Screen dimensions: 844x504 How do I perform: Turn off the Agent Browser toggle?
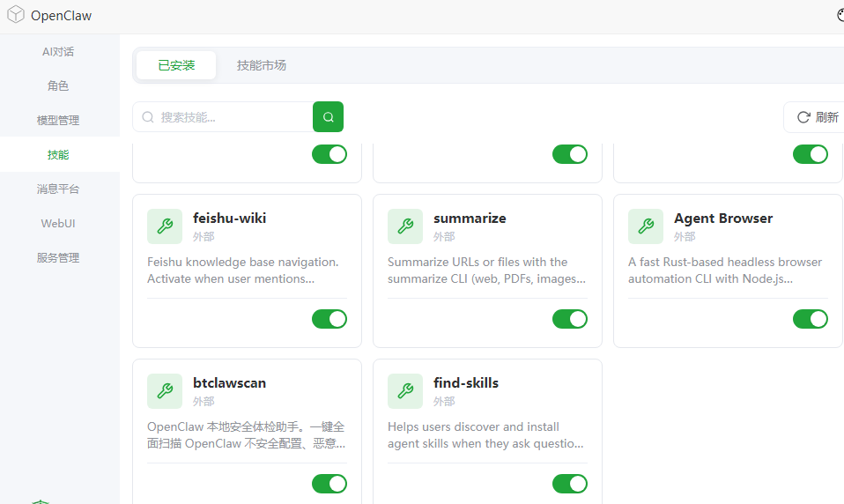coord(811,319)
